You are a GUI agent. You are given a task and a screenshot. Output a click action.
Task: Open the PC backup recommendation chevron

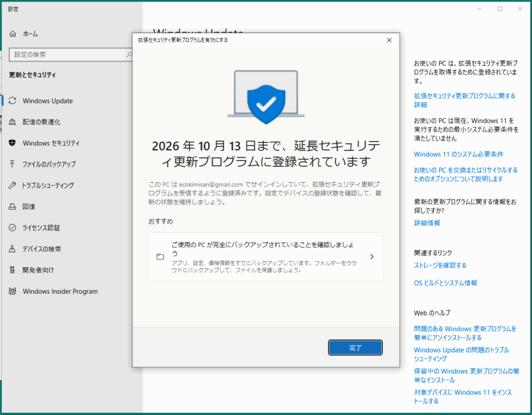[x=372, y=257]
